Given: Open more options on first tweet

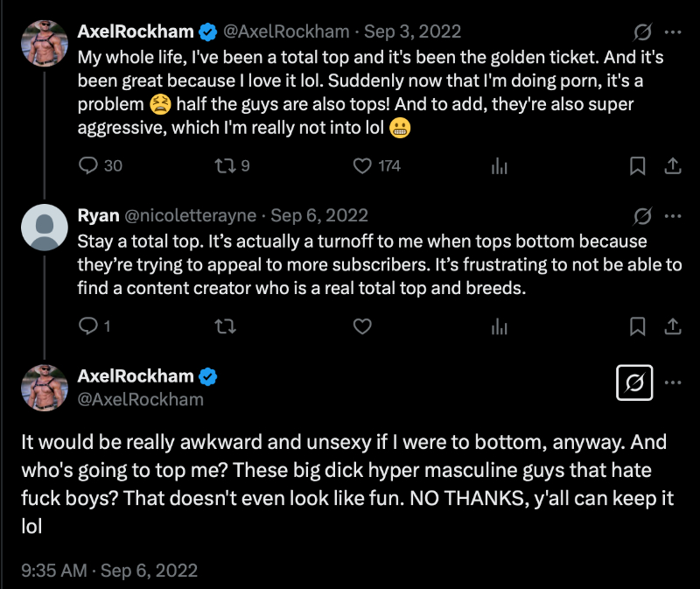Looking at the screenshot, I should point(673,32).
